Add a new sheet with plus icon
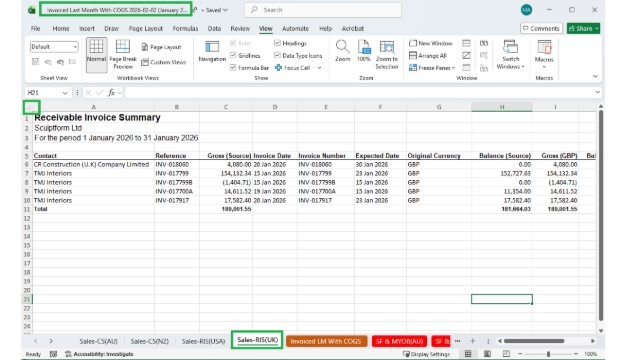640x360 pixels. (x=472, y=341)
